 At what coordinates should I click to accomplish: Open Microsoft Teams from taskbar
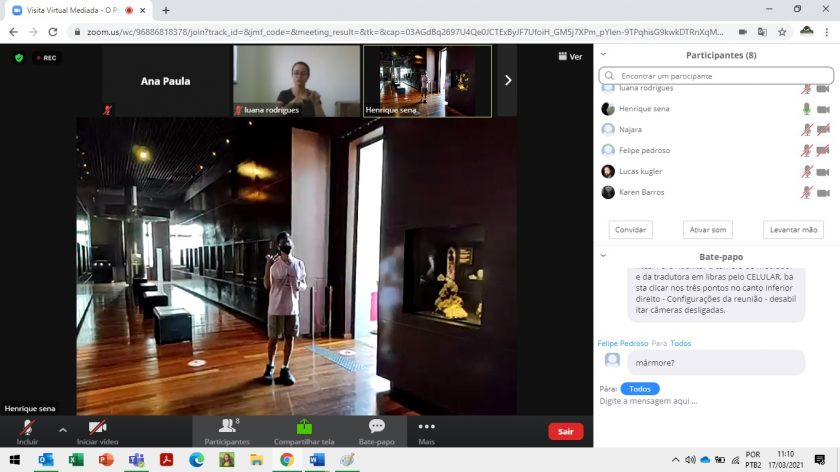coord(136,460)
